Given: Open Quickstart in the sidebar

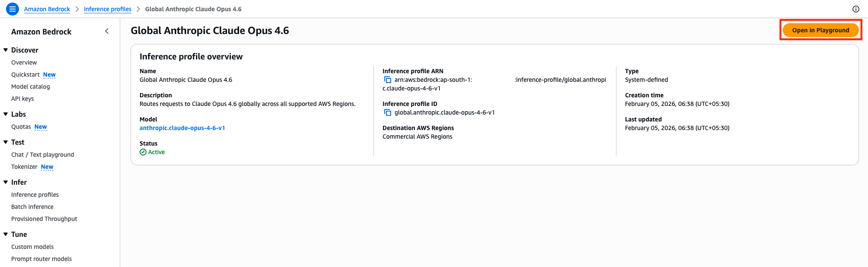Looking at the screenshot, I should pos(25,75).
